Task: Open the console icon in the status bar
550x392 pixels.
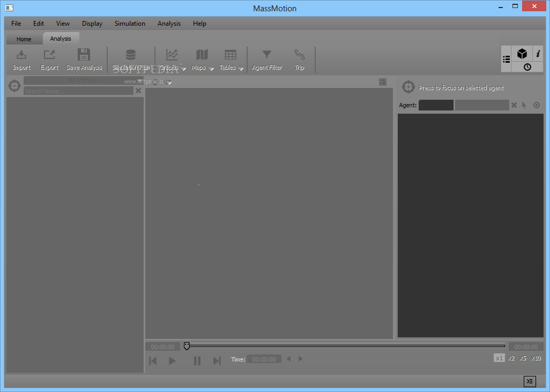Action: point(530,381)
